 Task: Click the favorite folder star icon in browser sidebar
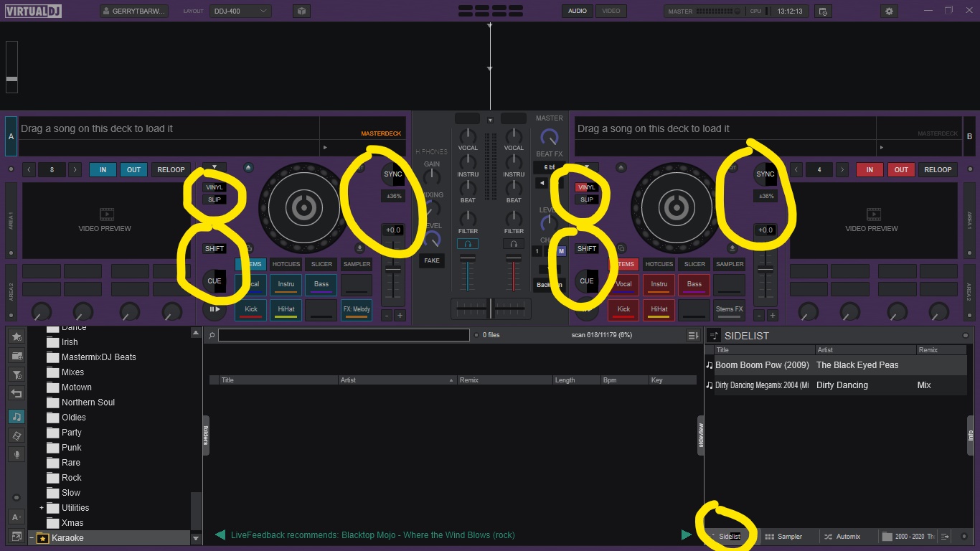pos(17,336)
